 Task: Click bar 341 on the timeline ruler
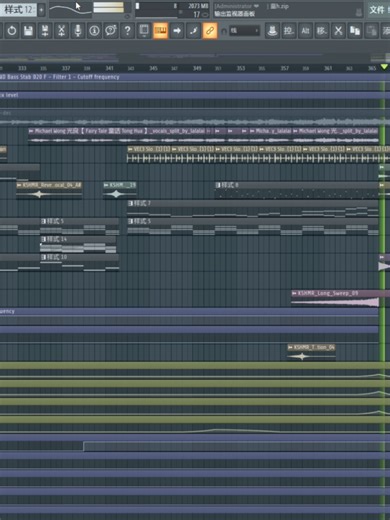pyautogui.click(x=109, y=68)
